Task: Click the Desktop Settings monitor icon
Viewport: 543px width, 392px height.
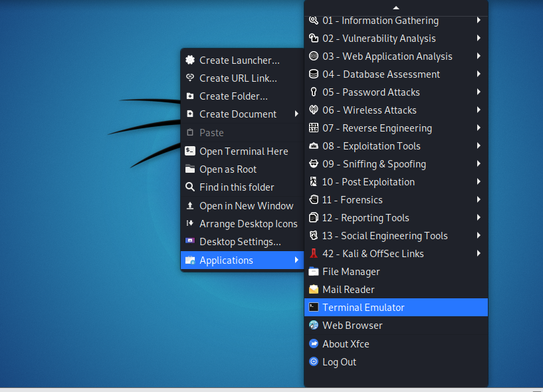Action: point(190,241)
